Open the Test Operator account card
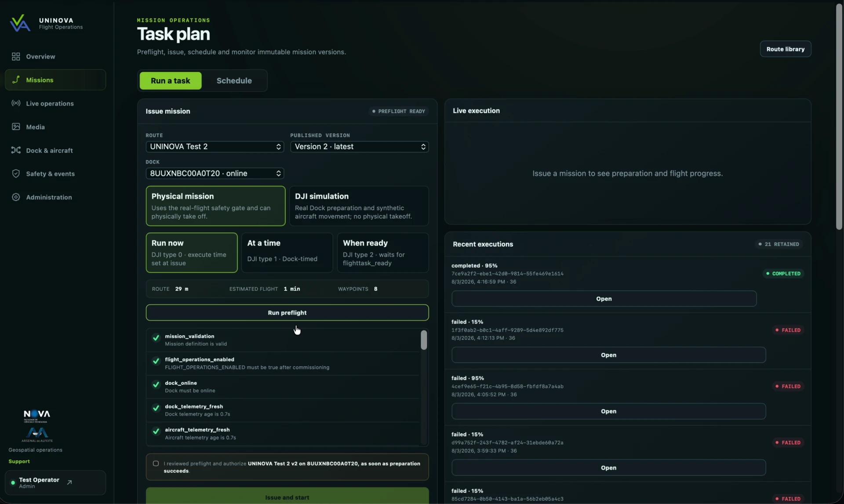The image size is (844, 504). pyautogui.click(x=55, y=482)
